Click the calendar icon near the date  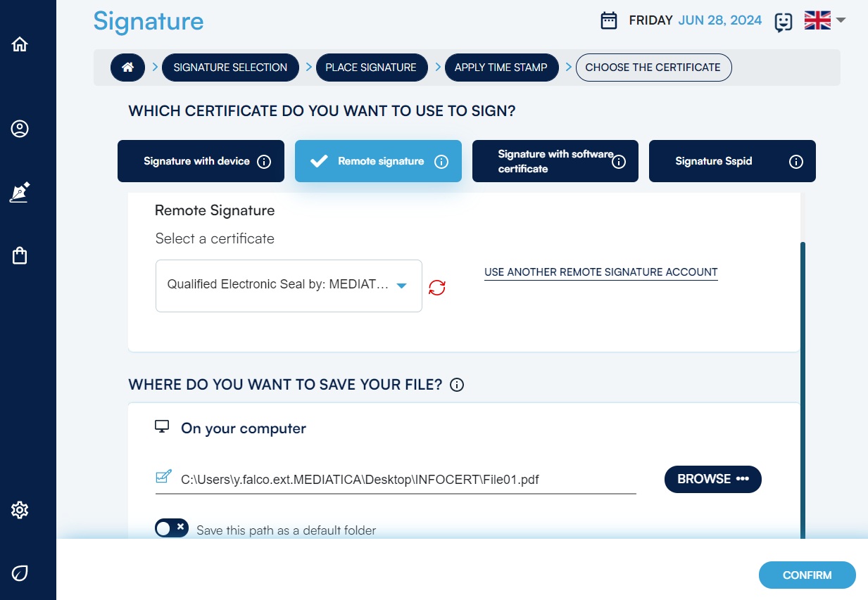click(609, 21)
